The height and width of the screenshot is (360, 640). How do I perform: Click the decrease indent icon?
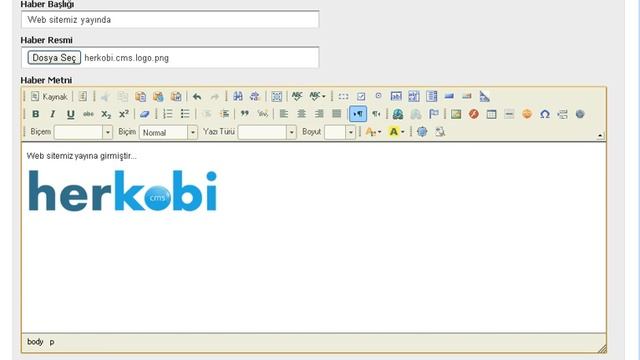(x=207, y=114)
